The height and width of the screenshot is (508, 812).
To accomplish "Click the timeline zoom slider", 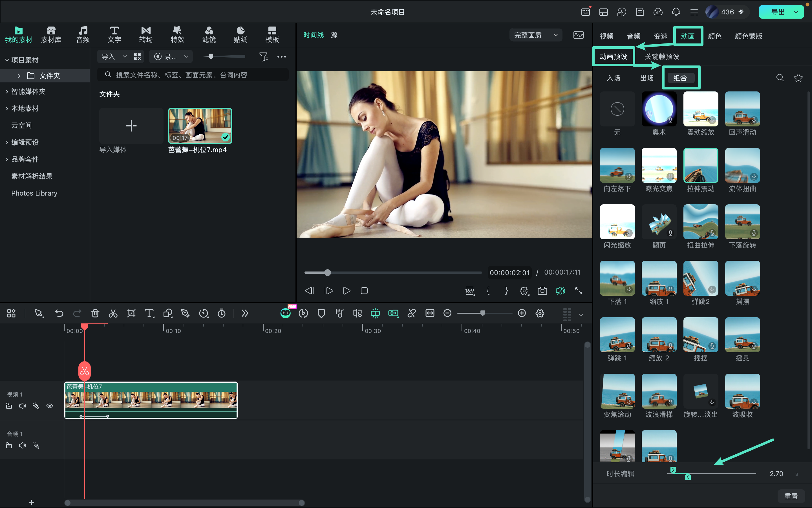I will point(484,313).
